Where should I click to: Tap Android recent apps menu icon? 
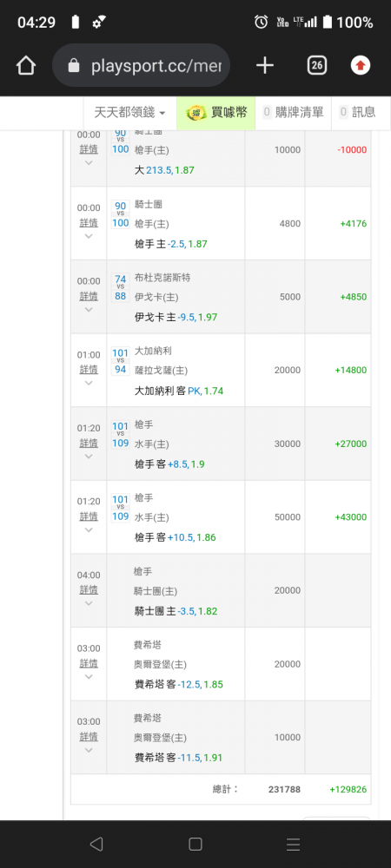tap(293, 845)
